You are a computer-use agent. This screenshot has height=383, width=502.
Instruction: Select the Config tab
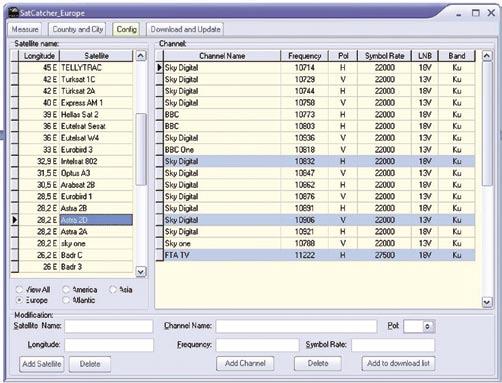(126, 29)
